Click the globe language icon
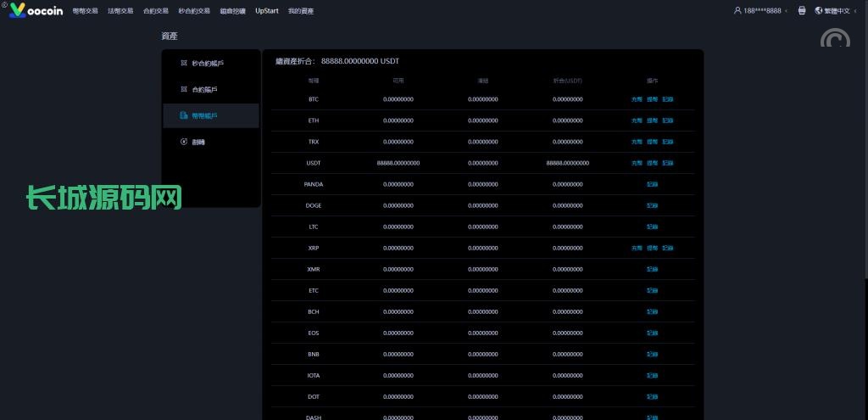This screenshot has width=868, height=420. click(818, 11)
